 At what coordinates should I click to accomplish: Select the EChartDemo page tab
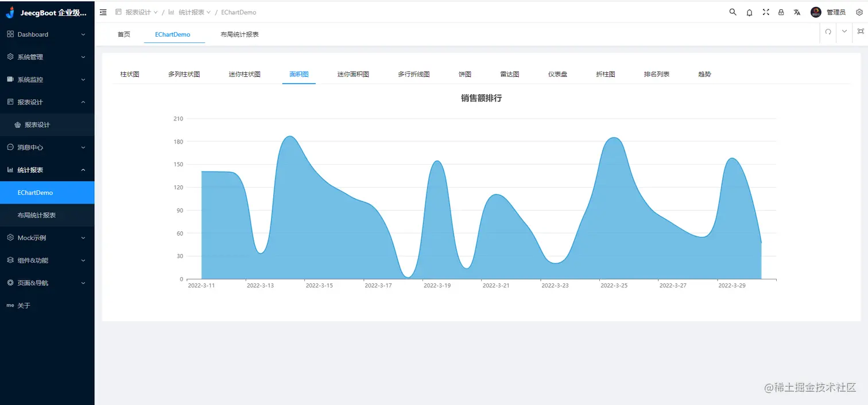tap(173, 34)
